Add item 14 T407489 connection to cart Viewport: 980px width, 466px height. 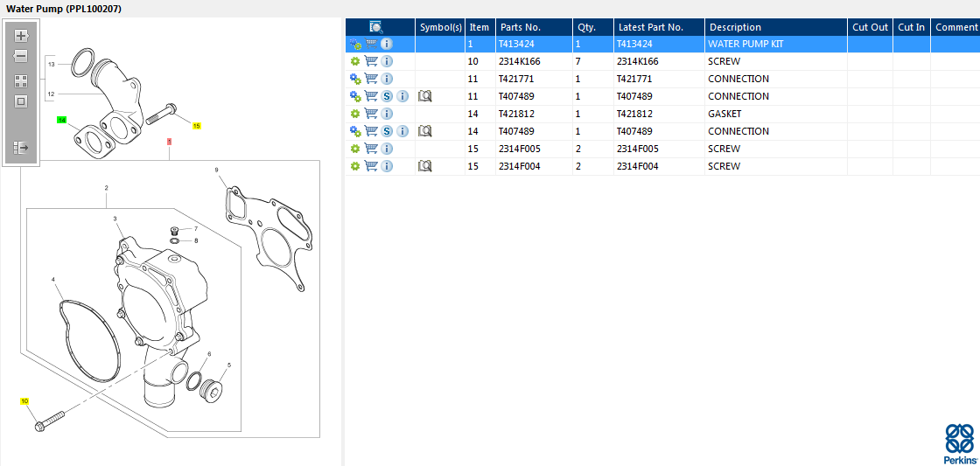[x=371, y=131]
